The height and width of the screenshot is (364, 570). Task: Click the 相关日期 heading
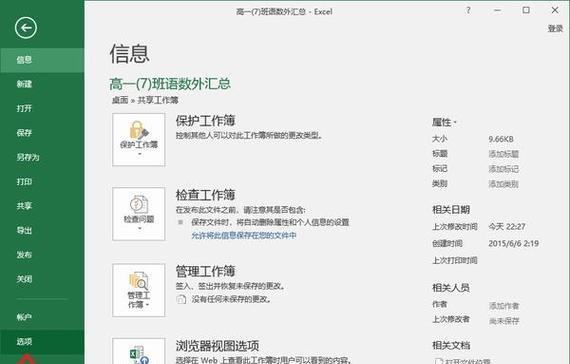click(x=451, y=209)
